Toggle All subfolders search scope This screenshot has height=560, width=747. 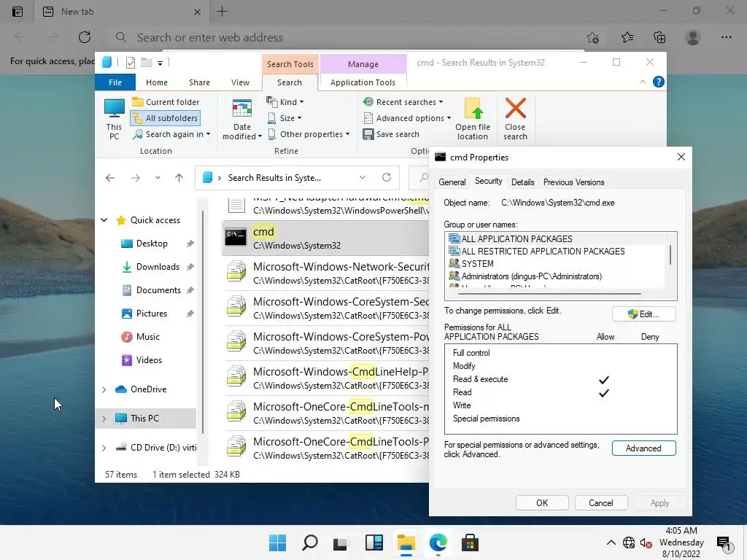pyautogui.click(x=166, y=118)
